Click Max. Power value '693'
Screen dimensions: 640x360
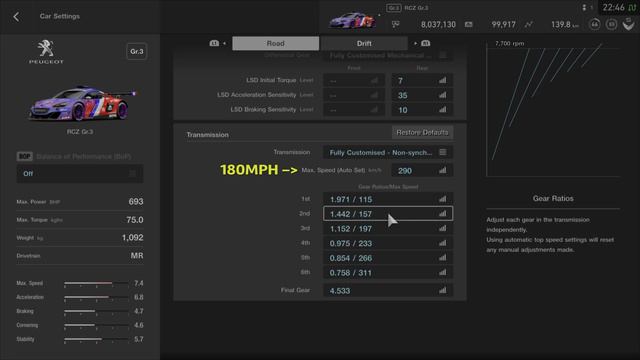136,202
